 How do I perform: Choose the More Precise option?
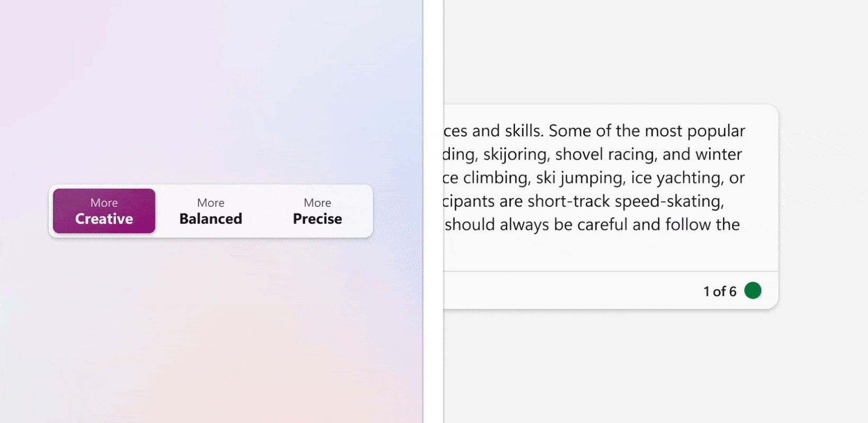(x=318, y=211)
